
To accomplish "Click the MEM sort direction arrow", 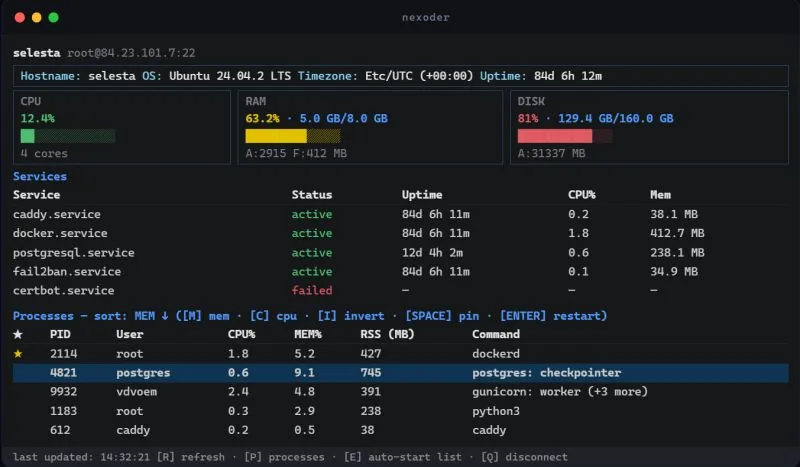I will coord(165,316).
